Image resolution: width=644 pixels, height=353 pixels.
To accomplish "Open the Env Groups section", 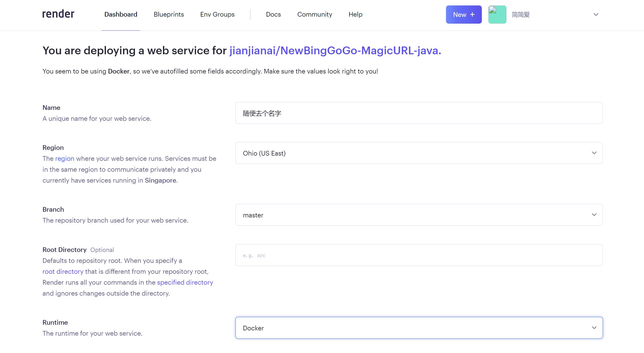I will coord(217,15).
